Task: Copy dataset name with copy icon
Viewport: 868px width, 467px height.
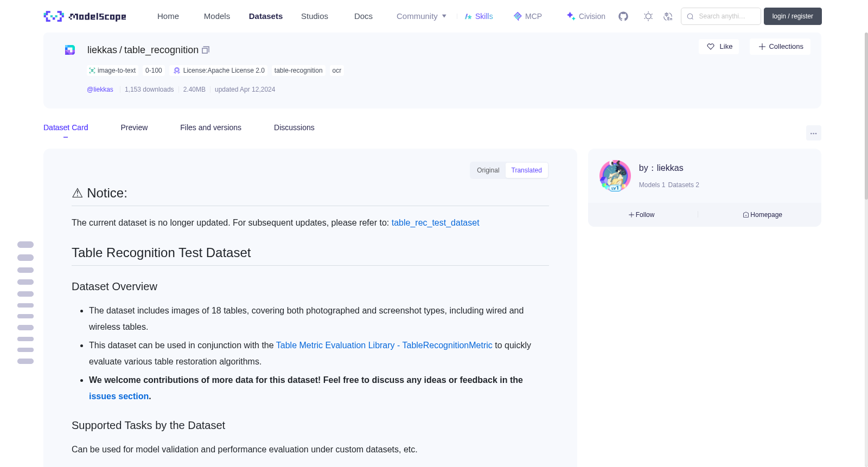Action: (x=206, y=50)
